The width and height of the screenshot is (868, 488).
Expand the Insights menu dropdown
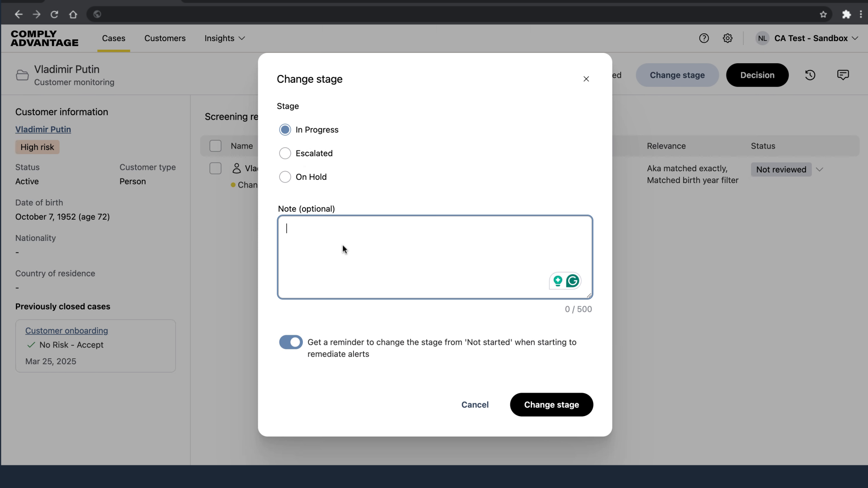tap(225, 38)
